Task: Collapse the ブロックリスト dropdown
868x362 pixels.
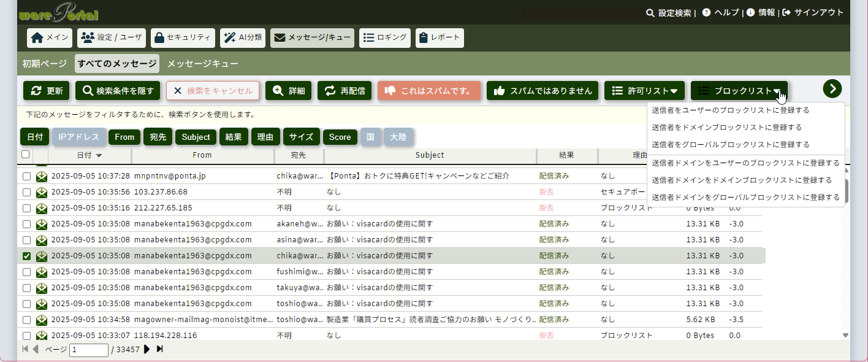Action: coord(739,91)
